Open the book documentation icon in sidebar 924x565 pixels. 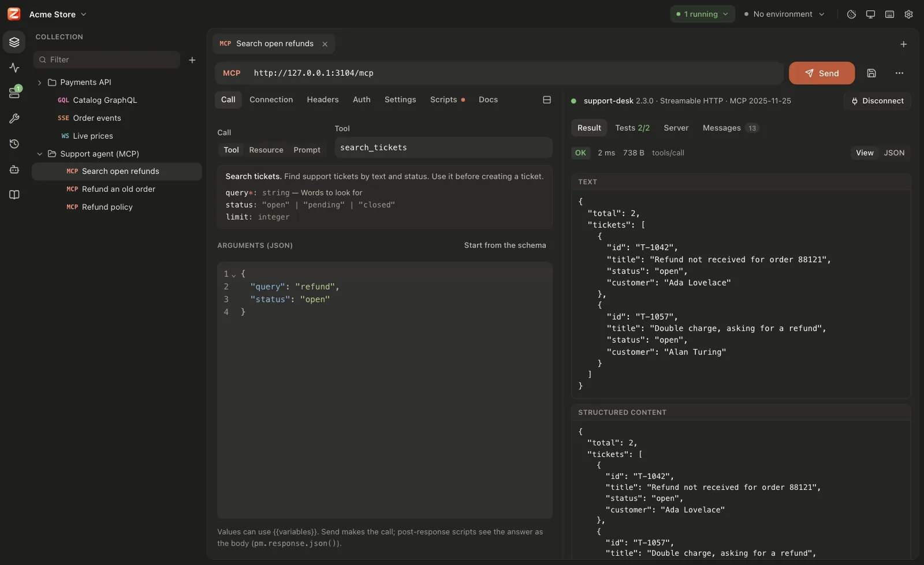14,195
